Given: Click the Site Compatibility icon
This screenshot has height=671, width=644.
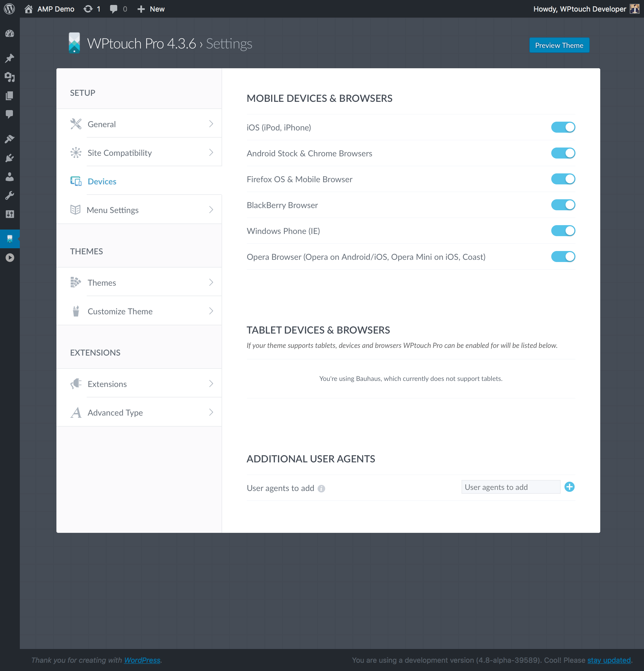Looking at the screenshot, I should tap(75, 152).
